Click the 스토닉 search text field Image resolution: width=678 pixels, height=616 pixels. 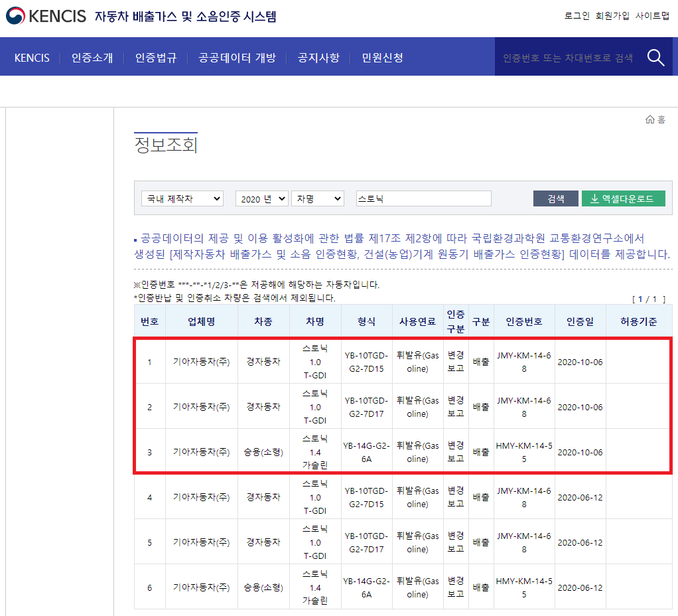point(424,198)
